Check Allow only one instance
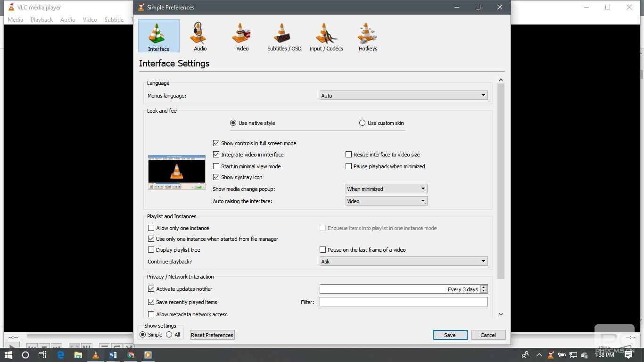This screenshot has width=644, height=362. tap(151, 228)
